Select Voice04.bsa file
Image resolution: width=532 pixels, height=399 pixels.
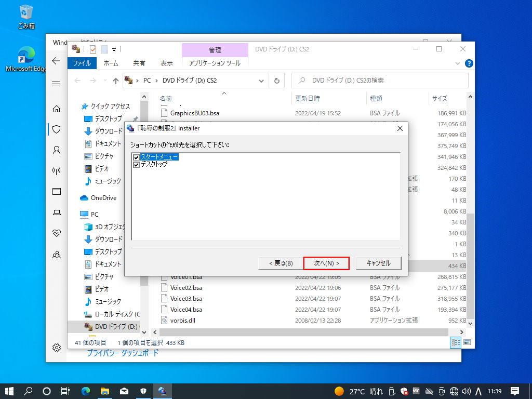click(x=186, y=310)
